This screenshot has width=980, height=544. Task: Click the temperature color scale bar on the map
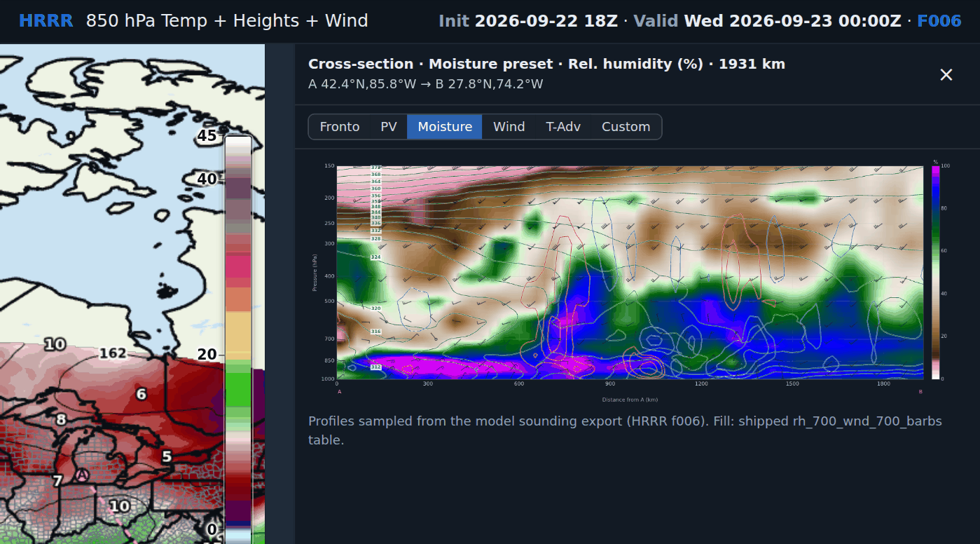(x=238, y=340)
